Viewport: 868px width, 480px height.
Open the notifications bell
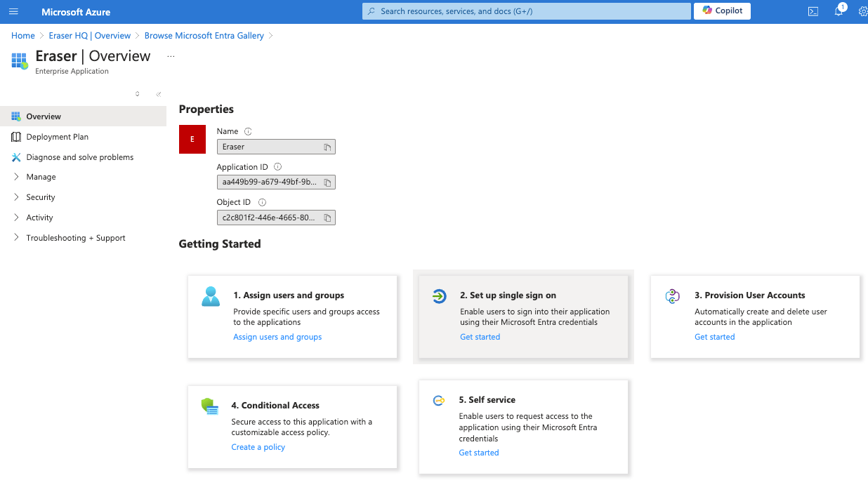[839, 11]
